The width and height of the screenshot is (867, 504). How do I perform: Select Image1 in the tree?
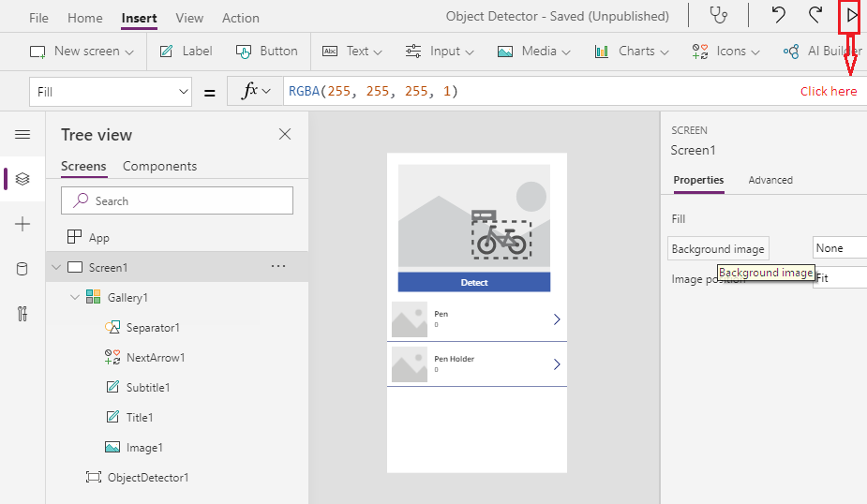144,448
